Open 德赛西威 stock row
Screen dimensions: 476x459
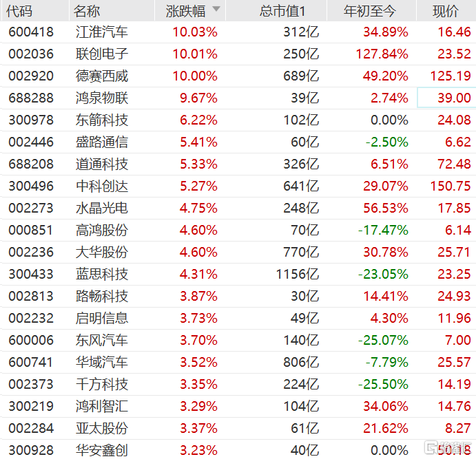(238, 76)
